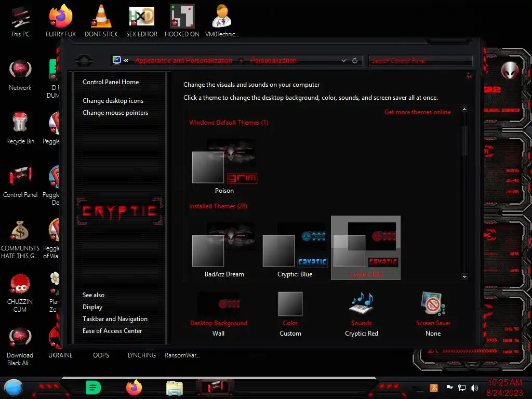Screen dimensions: 532x399
Task: Click Change mouse pointers link
Action: (x=115, y=113)
